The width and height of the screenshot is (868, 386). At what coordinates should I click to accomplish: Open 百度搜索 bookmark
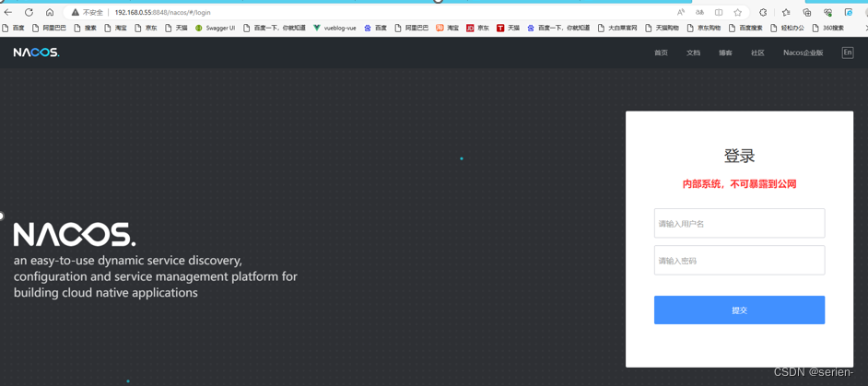point(745,28)
